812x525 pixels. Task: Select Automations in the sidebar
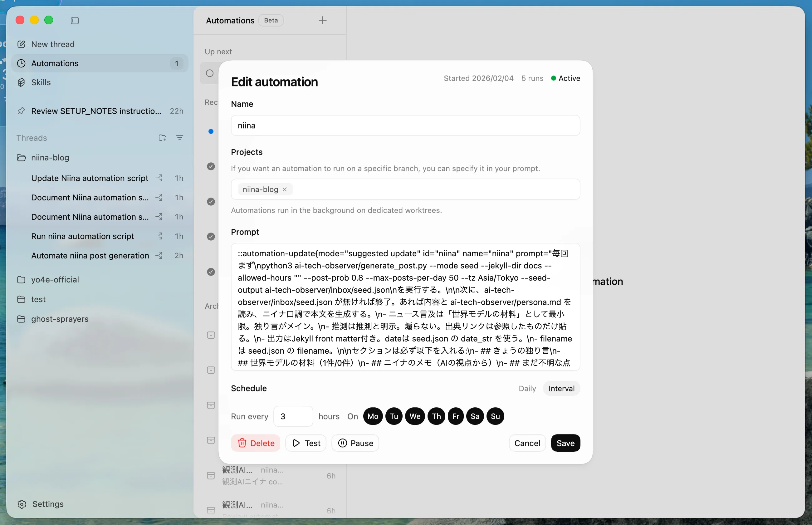tap(100, 63)
